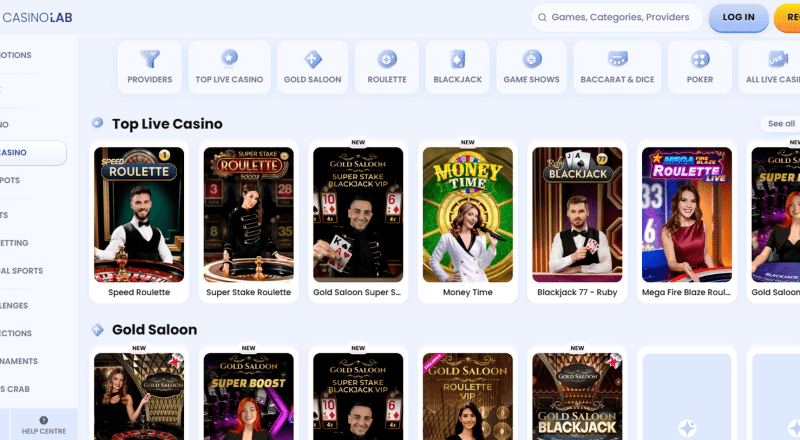Open the Gold Saloon diamond icon

click(x=313, y=59)
